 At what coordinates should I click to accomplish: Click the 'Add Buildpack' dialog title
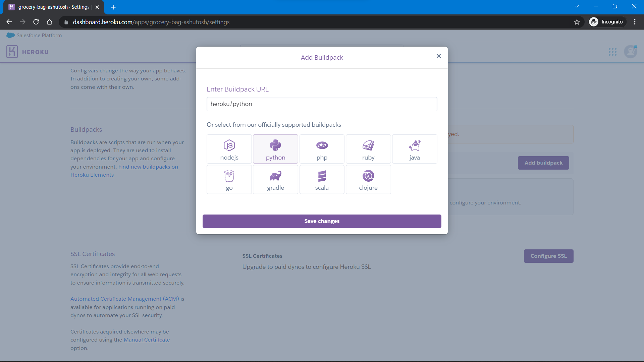(322, 57)
